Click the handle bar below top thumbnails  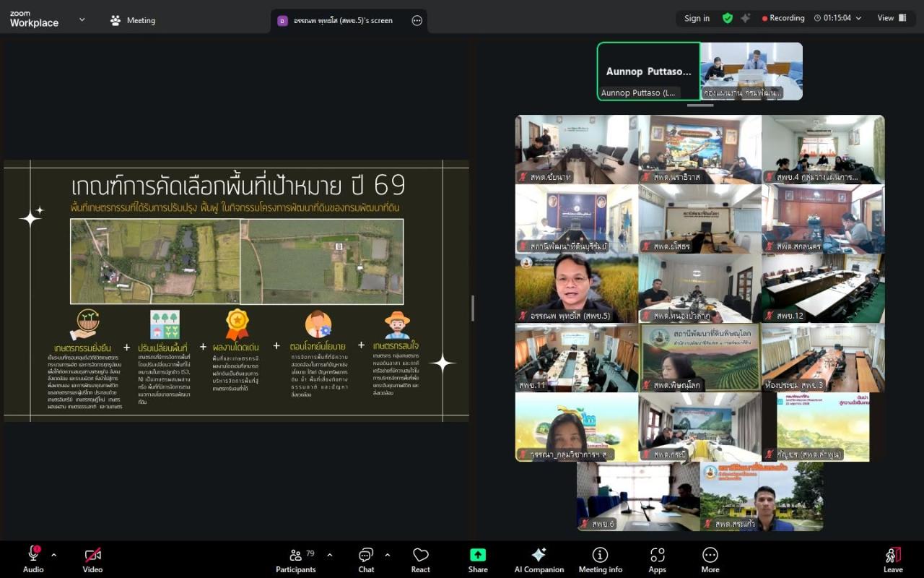click(x=700, y=105)
